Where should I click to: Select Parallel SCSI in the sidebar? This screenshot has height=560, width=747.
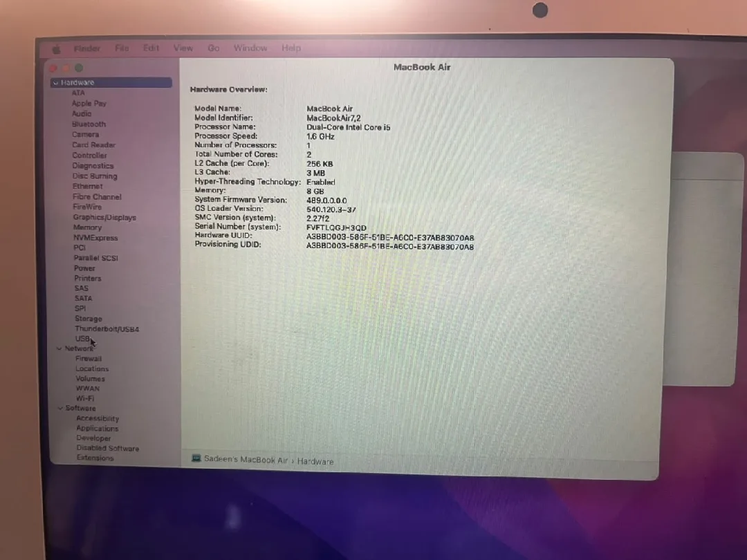pyautogui.click(x=95, y=258)
